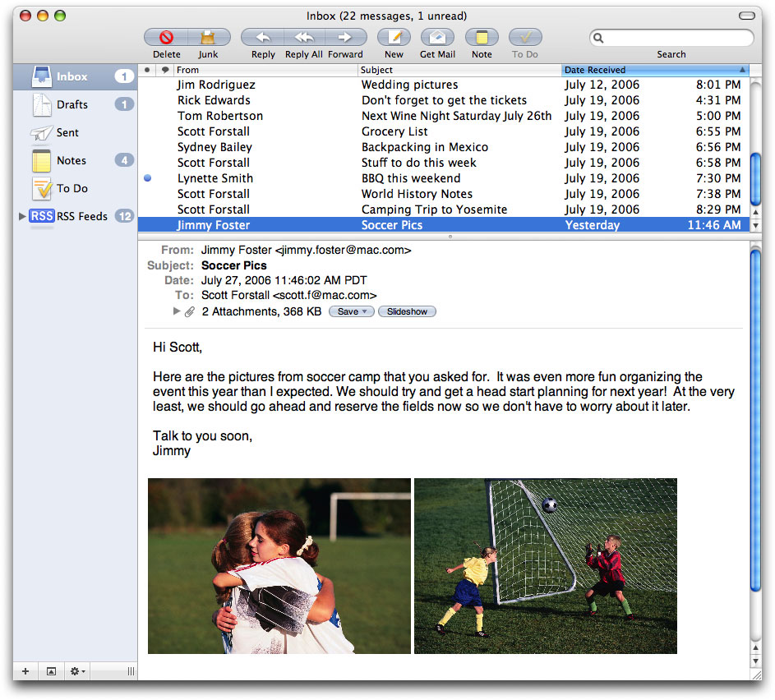Select Rick Edwards tickets message
Viewport: 775px width, 700px height.
(x=444, y=100)
